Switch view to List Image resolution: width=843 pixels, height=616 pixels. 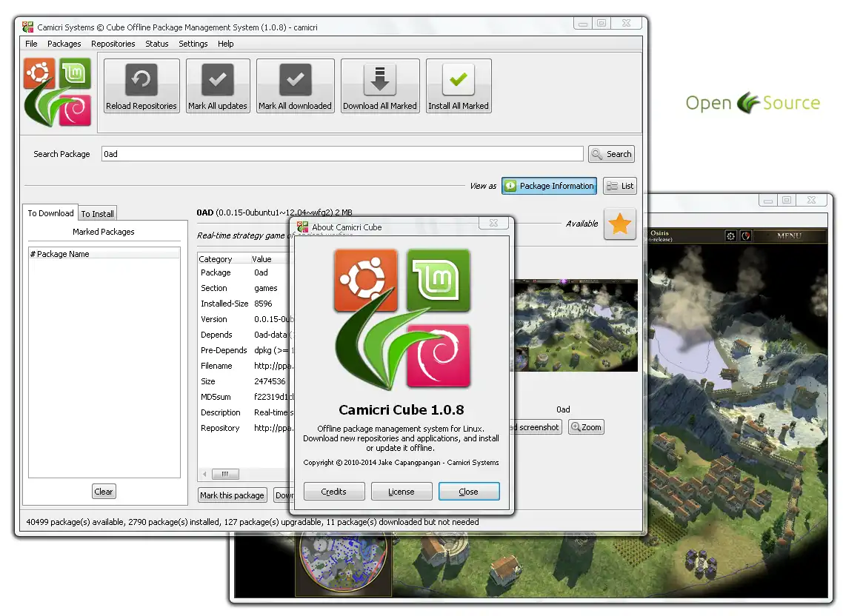pyautogui.click(x=620, y=186)
